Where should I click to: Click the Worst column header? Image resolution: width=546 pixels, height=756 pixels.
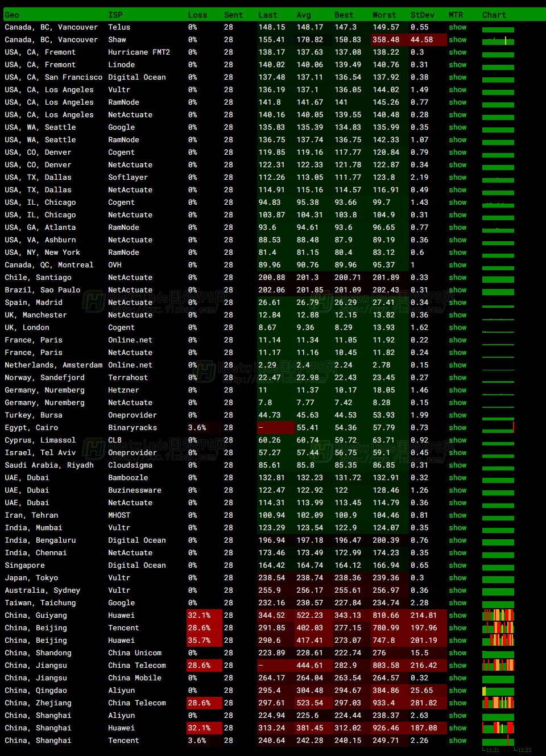click(x=384, y=15)
